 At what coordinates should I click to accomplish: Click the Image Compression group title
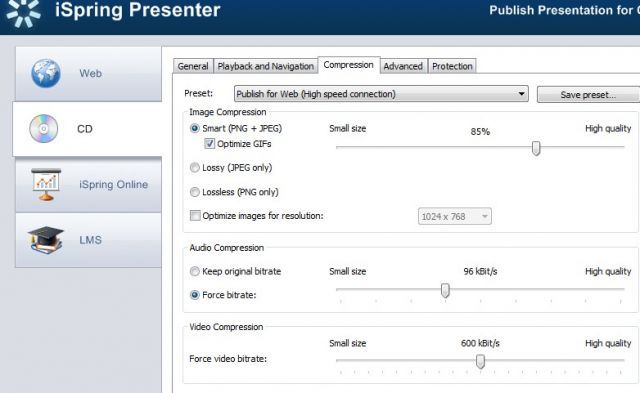228,112
